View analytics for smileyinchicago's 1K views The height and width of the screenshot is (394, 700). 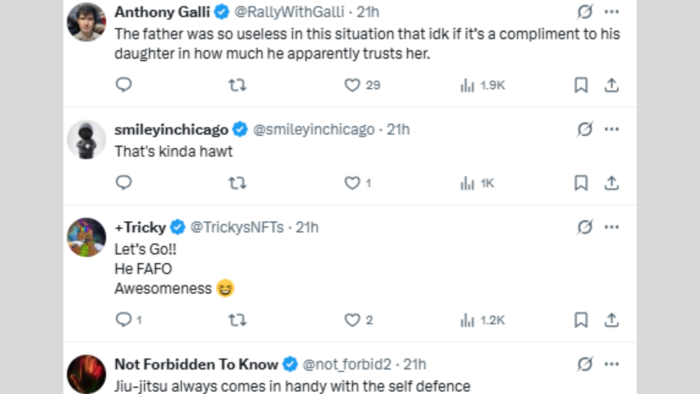pos(477,183)
